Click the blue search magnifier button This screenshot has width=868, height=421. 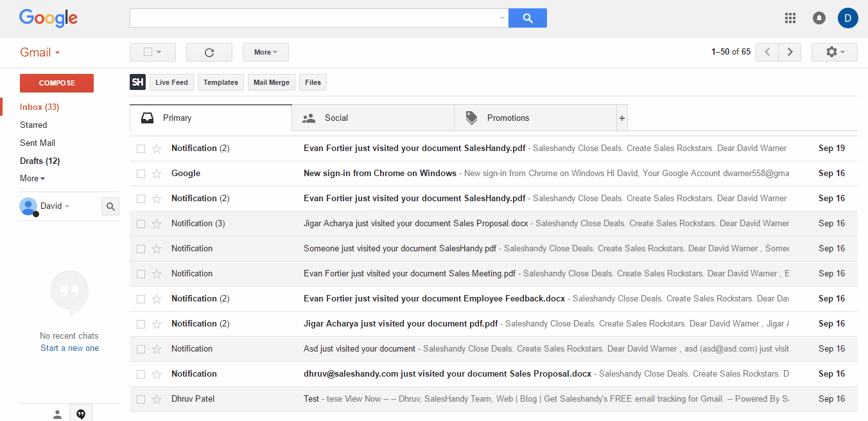click(527, 18)
